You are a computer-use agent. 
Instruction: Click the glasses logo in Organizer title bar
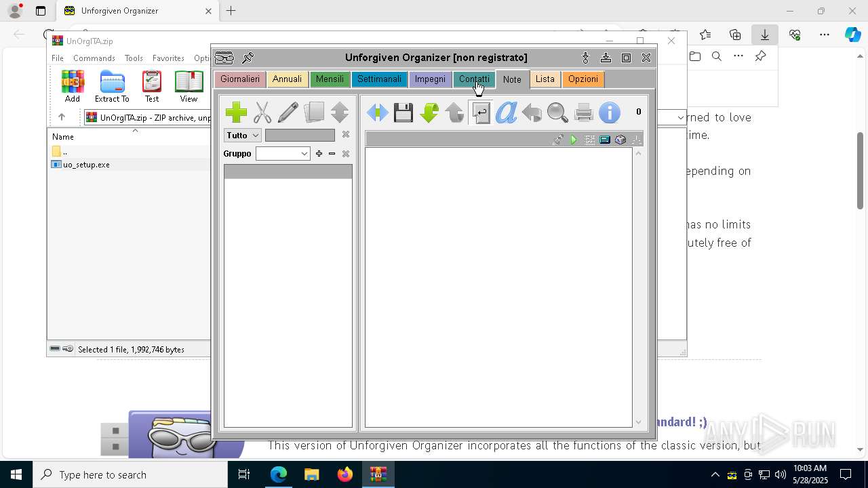(224, 58)
